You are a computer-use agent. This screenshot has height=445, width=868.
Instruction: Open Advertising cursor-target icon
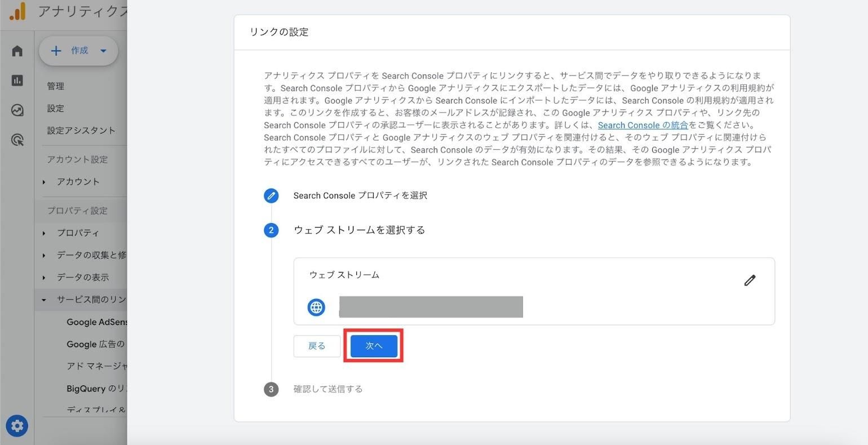pyautogui.click(x=17, y=140)
